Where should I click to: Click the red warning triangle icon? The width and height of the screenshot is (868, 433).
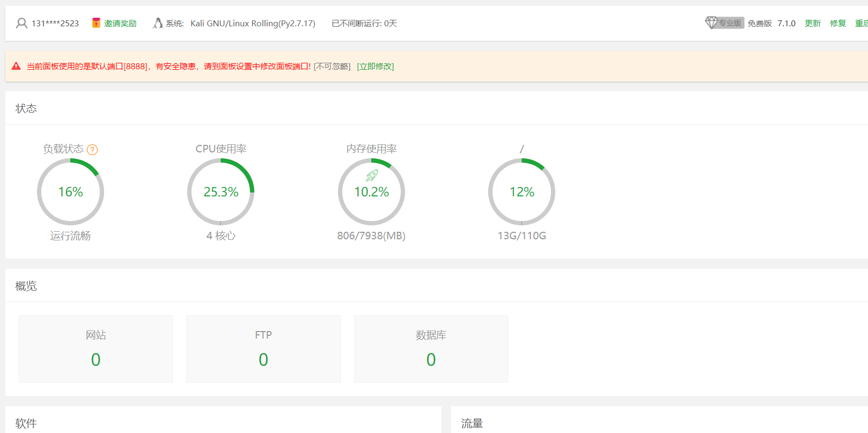(x=16, y=66)
